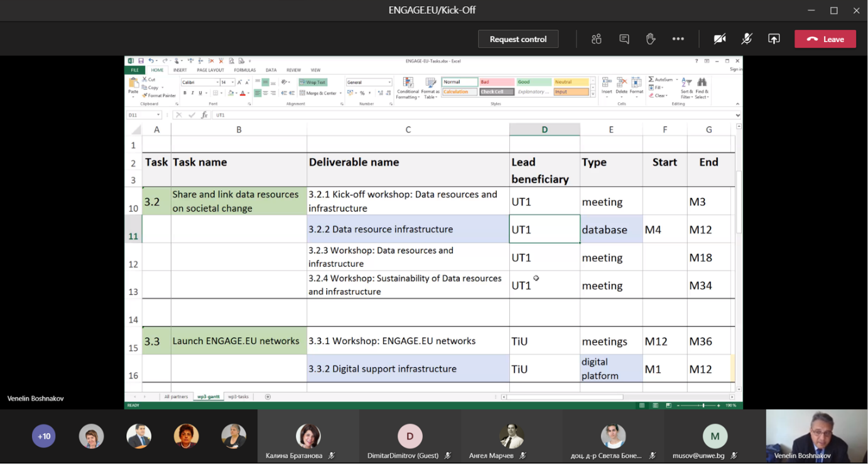Switch to the INSERT ribbon tab

(180, 70)
